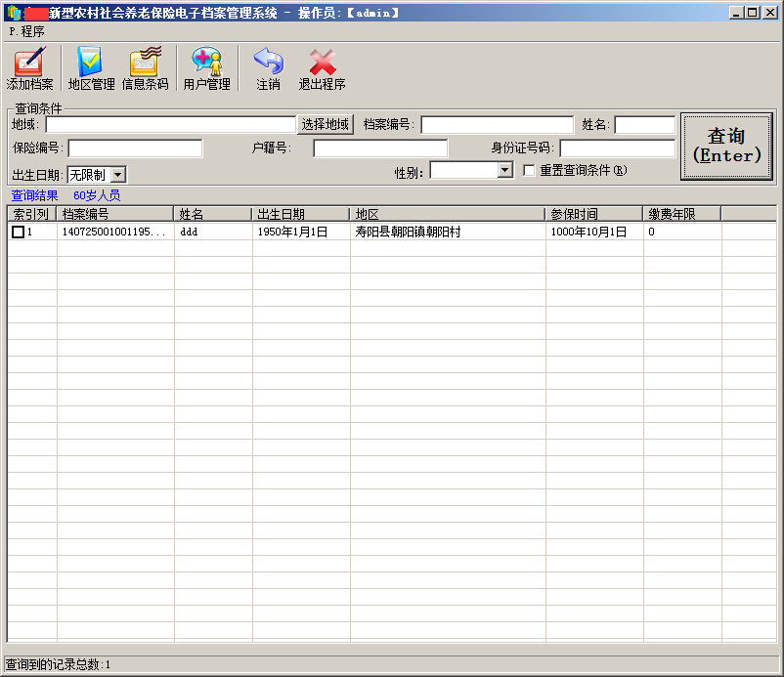Sort by the 出生日期 column header
Image resolution: width=784 pixels, height=677 pixels.
[x=300, y=214]
